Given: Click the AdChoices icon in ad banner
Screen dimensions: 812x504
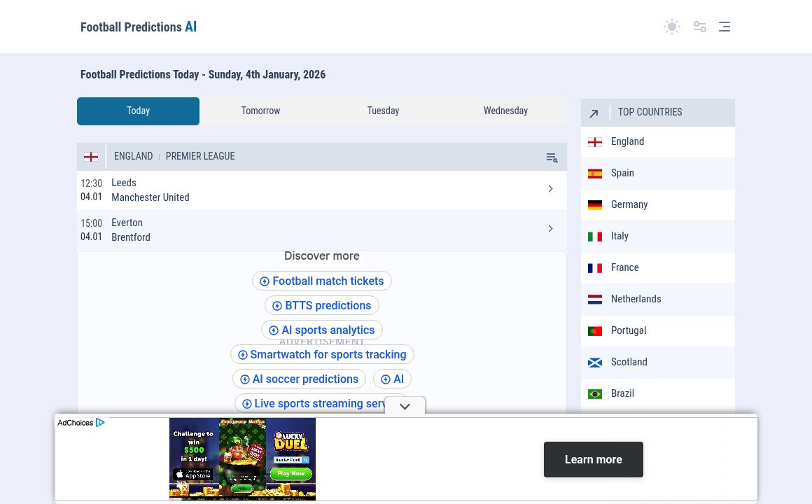Looking at the screenshot, I should (x=100, y=423).
